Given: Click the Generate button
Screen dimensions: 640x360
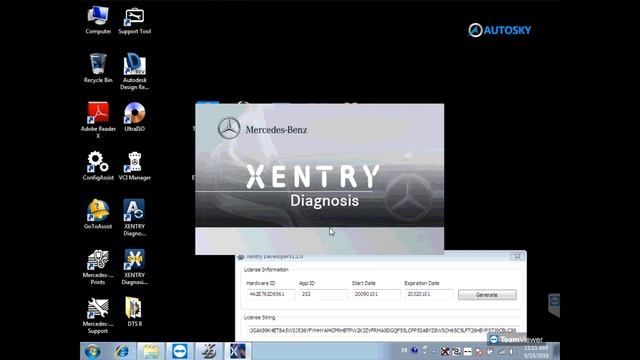Looking at the screenshot, I should (487, 295).
